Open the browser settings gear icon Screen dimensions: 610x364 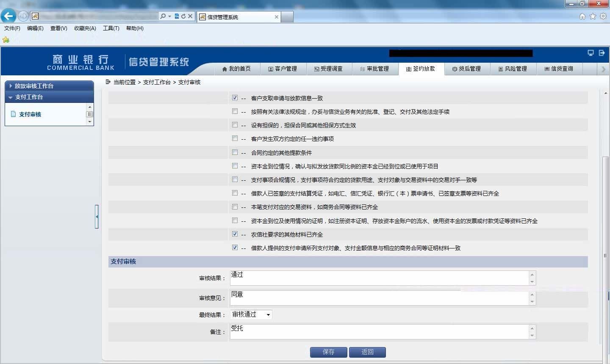(x=603, y=16)
